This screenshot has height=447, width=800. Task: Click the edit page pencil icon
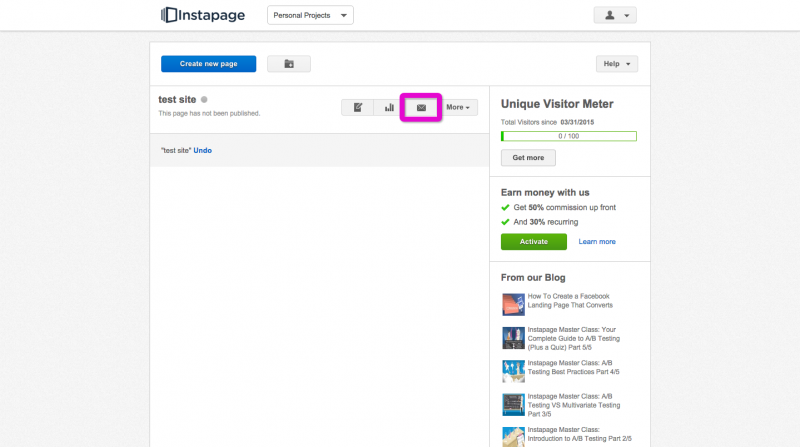click(x=358, y=107)
